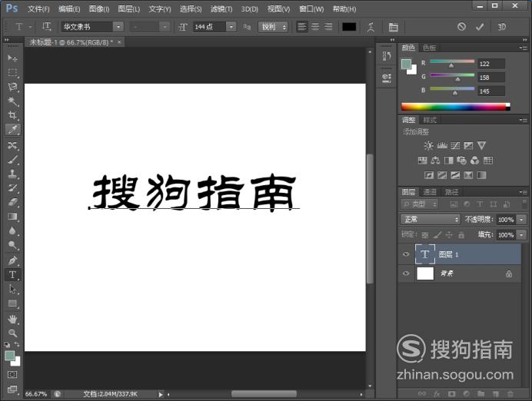Hide the 背景 layer
The image size is (532, 401).
406,273
